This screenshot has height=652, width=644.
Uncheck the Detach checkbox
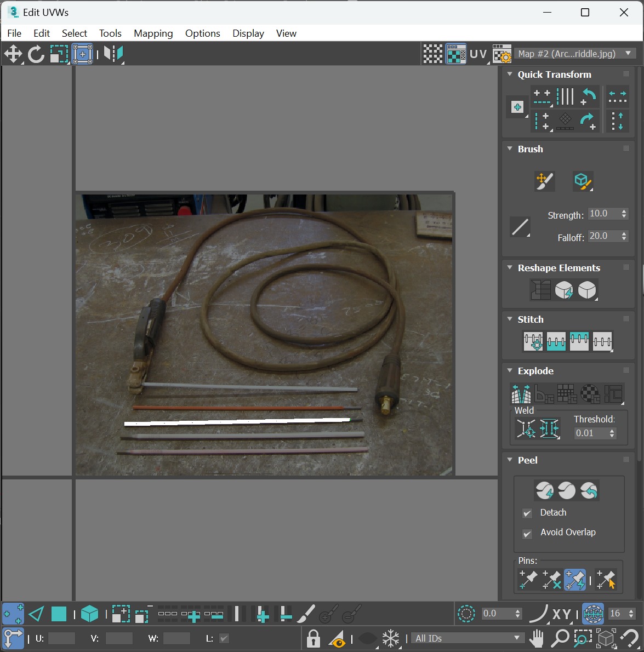[527, 513]
